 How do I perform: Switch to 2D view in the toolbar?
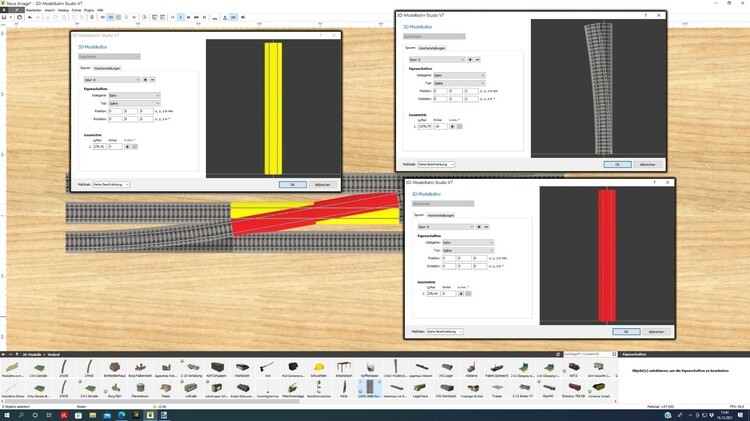point(102,17)
